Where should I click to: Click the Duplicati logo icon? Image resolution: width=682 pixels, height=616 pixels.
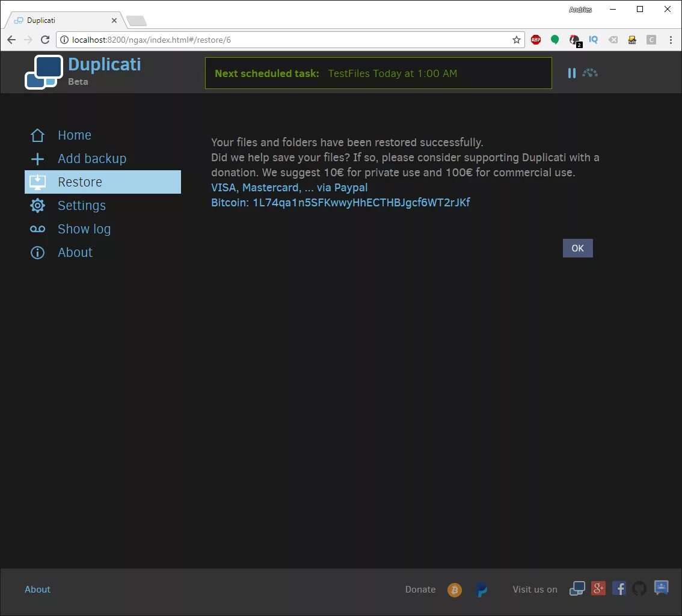[x=44, y=72]
